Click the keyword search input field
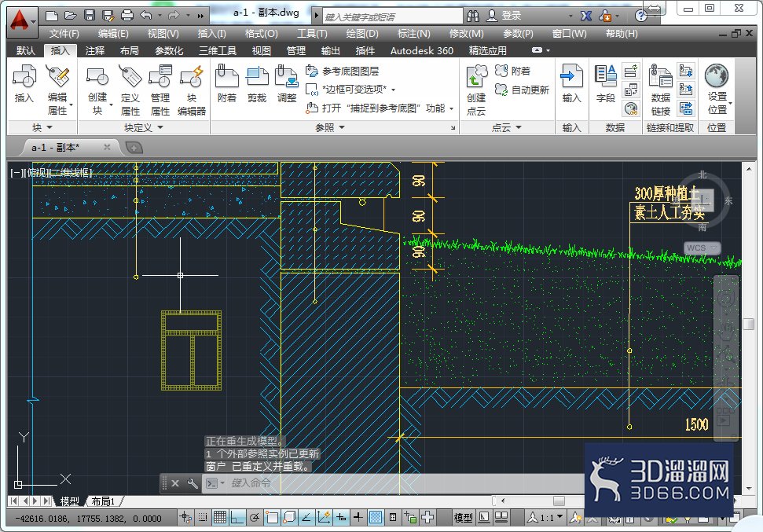Image resolution: width=763 pixels, height=532 pixels. (x=392, y=17)
